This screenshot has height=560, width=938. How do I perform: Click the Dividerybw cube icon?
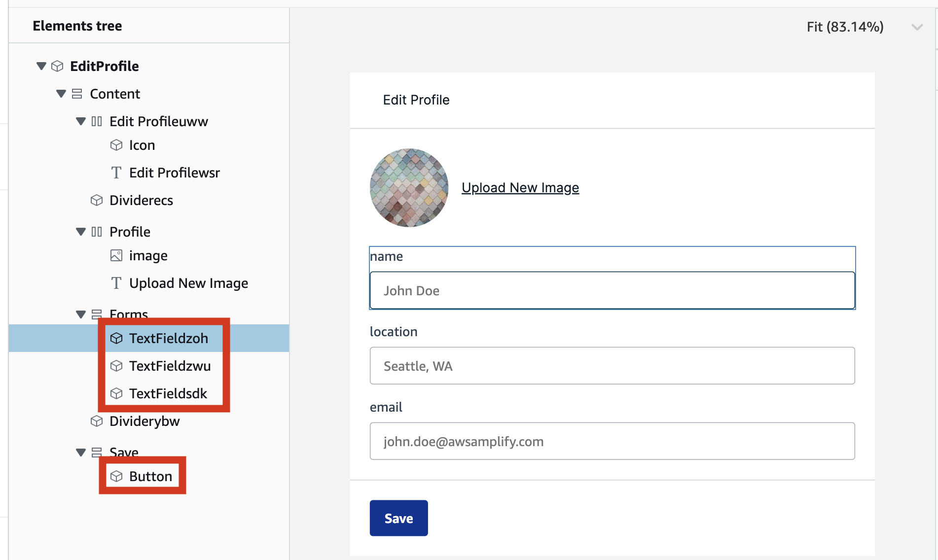click(97, 421)
